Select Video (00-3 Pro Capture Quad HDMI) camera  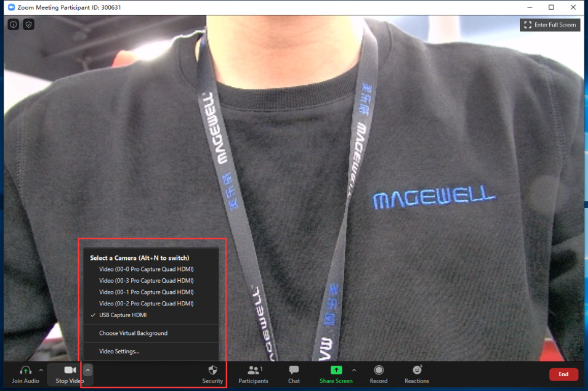pos(151,281)
